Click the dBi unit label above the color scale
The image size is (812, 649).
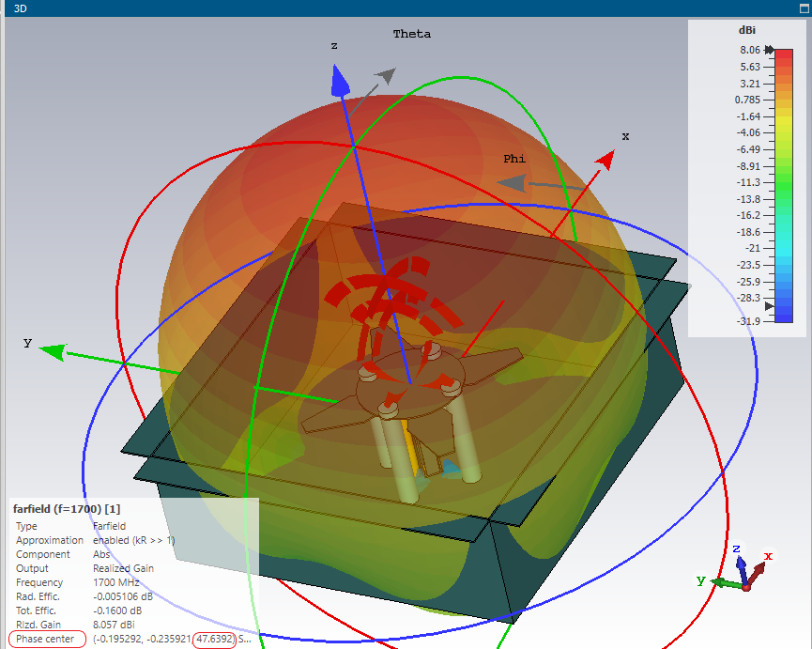point(746,30)
